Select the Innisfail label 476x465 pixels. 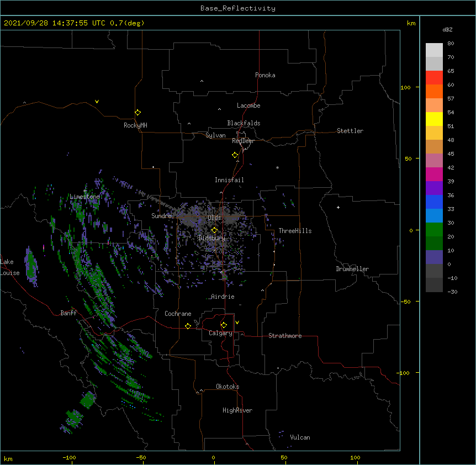229,180
